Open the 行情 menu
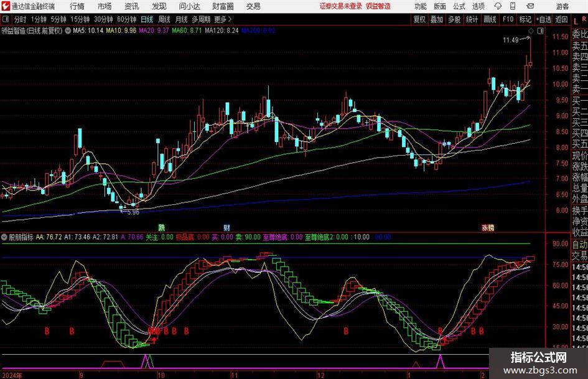588x379 pixels. click(77, 6)
